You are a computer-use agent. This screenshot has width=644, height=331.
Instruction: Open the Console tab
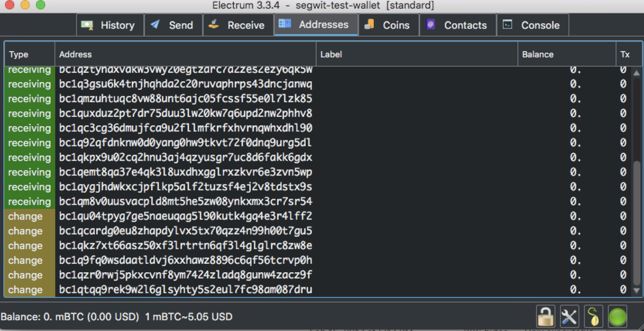point(533,25)
